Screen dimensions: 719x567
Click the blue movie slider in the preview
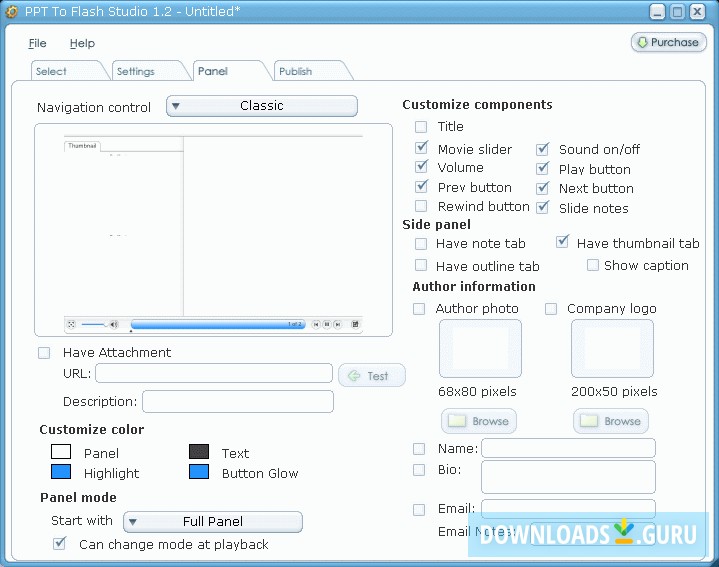tap(218, 325)
